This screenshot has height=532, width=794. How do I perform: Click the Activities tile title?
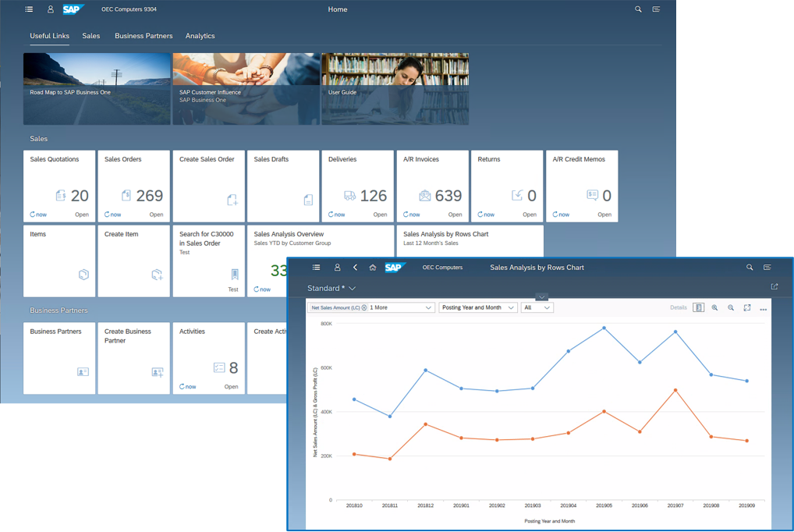click(x=192, y=332)
